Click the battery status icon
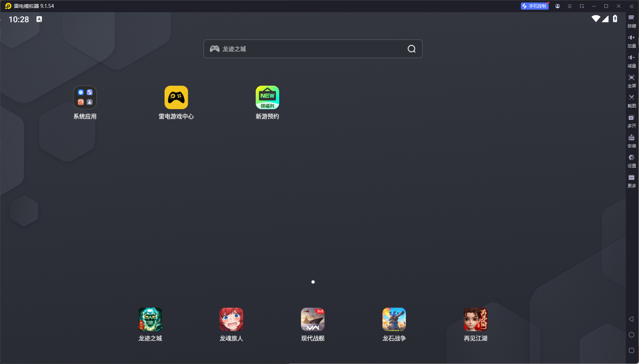This screenshot has height=364, width=639. (x=615, y=19)
